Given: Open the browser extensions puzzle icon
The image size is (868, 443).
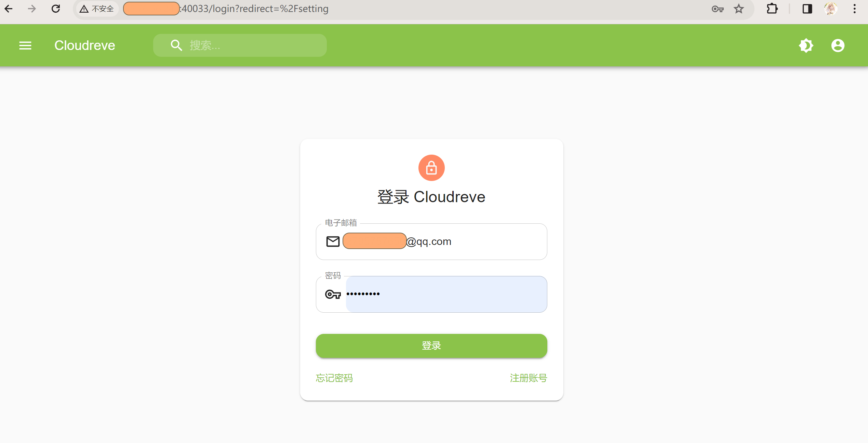Looking at the screenshot, I should click(772, 9).
